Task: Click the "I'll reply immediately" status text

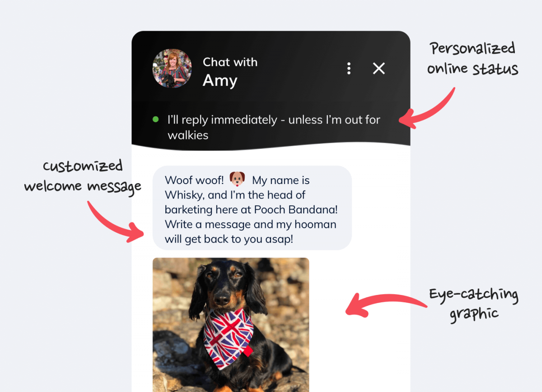Action: [x=274, y=127]
